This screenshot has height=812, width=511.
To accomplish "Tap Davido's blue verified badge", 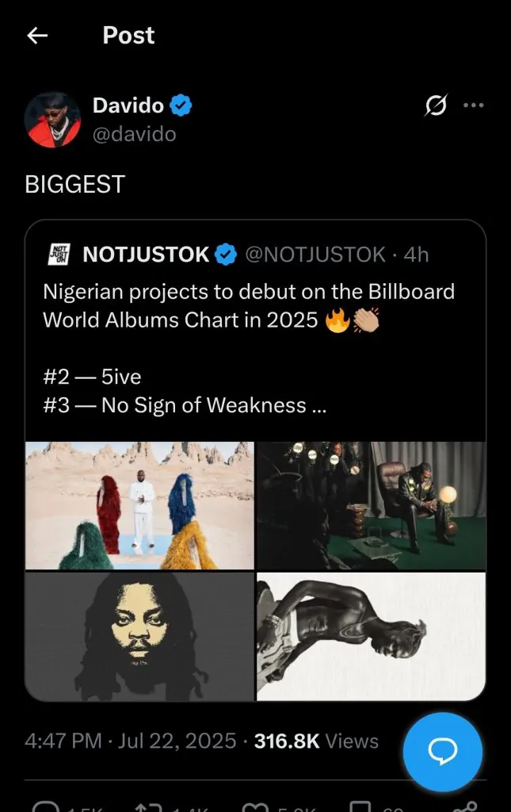I will tap(181, 105).
